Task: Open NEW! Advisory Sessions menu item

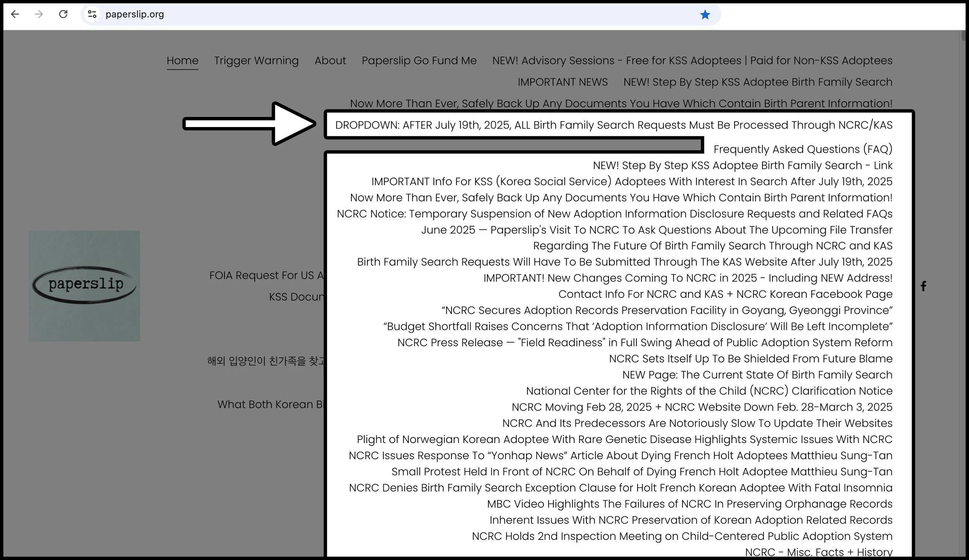Action: click(692, 60)
